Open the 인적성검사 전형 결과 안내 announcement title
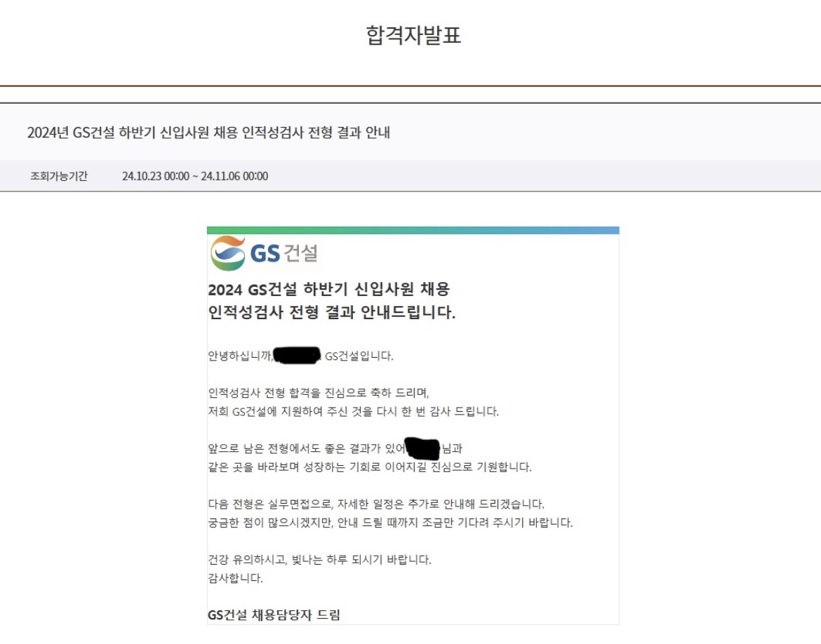The height and width of the screenshot is (644, 821). 208,133
